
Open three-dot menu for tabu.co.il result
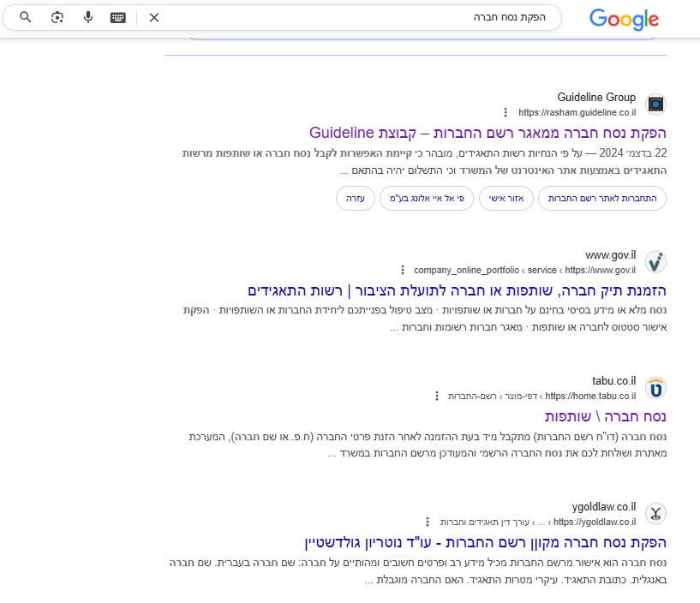click(436, 396)
